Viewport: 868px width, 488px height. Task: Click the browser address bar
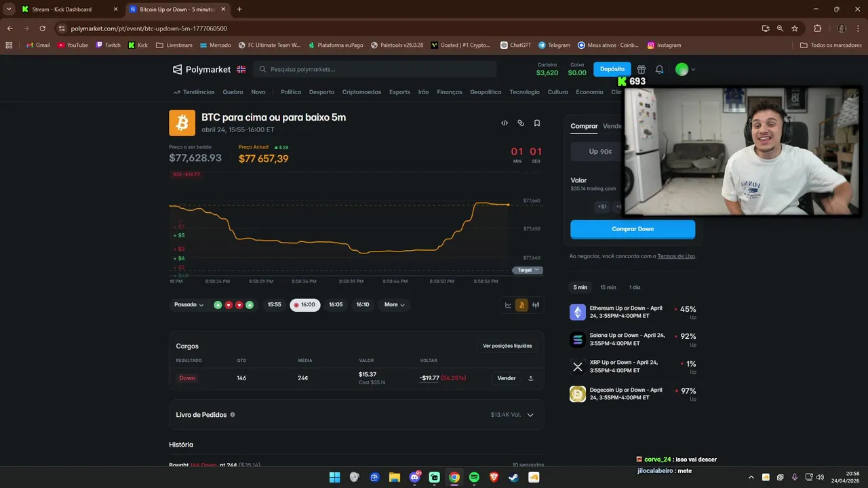pos(407,28)
